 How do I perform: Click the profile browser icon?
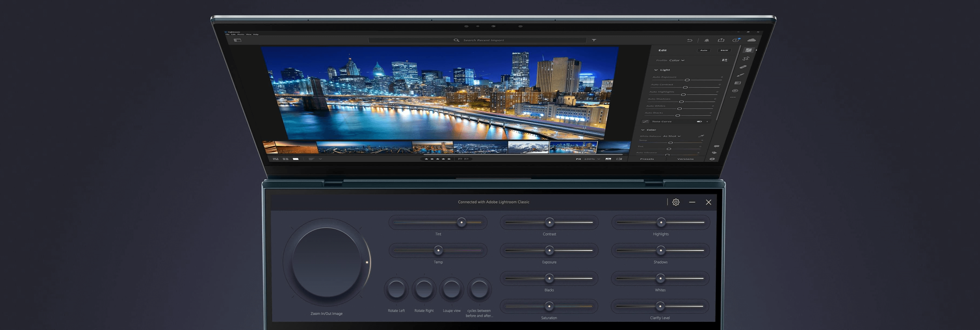point(724,60)
